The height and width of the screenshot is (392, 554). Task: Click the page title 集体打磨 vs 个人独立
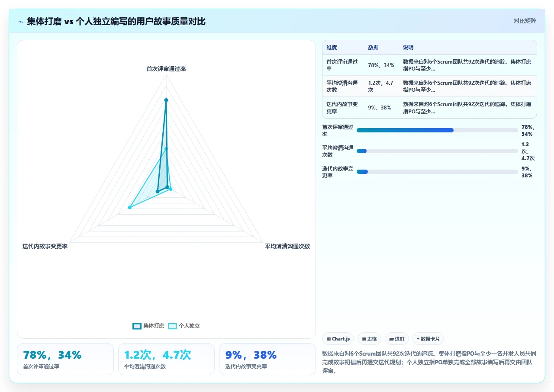pos(116,21)
